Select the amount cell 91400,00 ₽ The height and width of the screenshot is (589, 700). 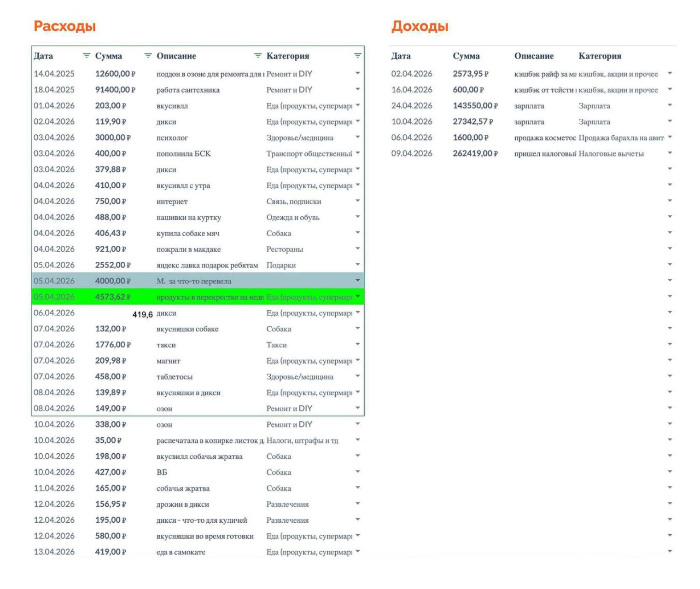coord(115,90)
